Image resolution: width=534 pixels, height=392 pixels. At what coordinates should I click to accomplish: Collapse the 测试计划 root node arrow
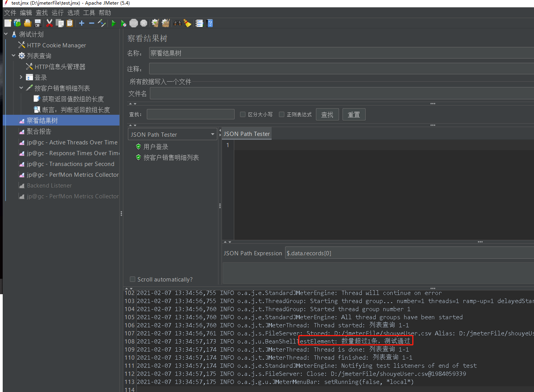[x=6, y=34]
